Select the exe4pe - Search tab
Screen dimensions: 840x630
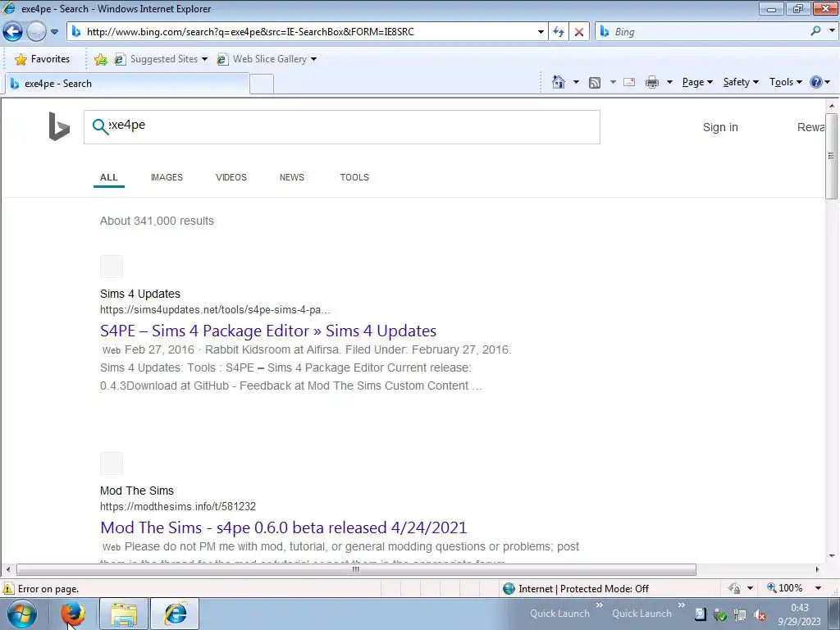(127, 84)
